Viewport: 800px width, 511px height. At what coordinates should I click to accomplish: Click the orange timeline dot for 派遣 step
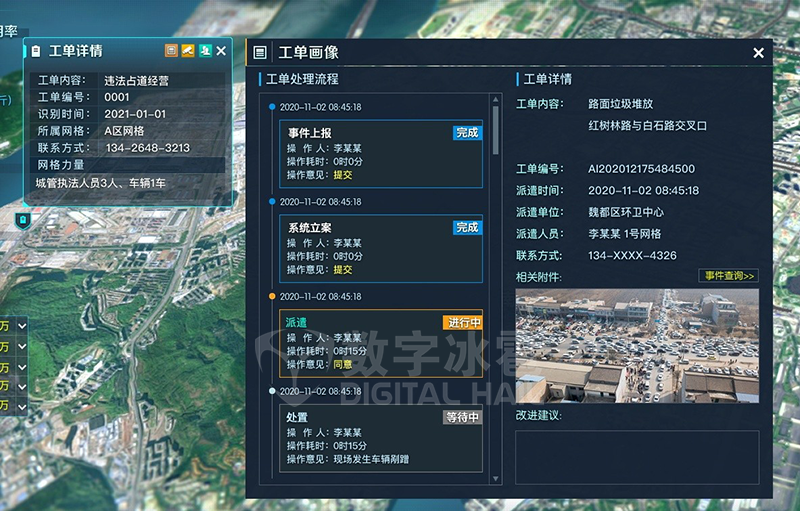tap(273, 297)
